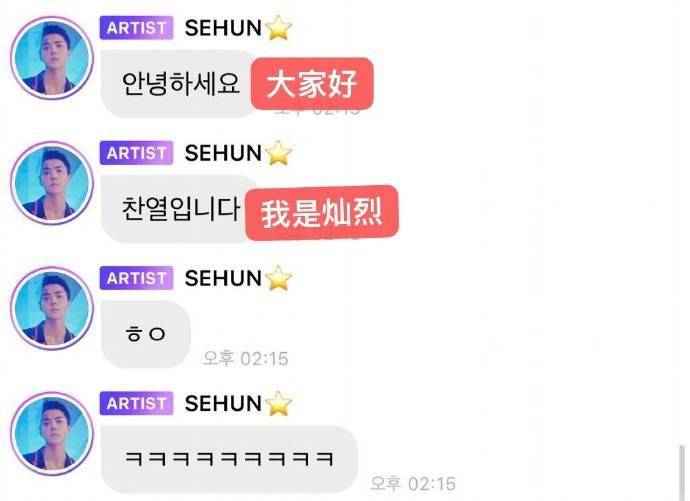Click the SEHUN name above the 안녕하세요 bubble
The image size is (690, 501).
click(x=223, y=28)
